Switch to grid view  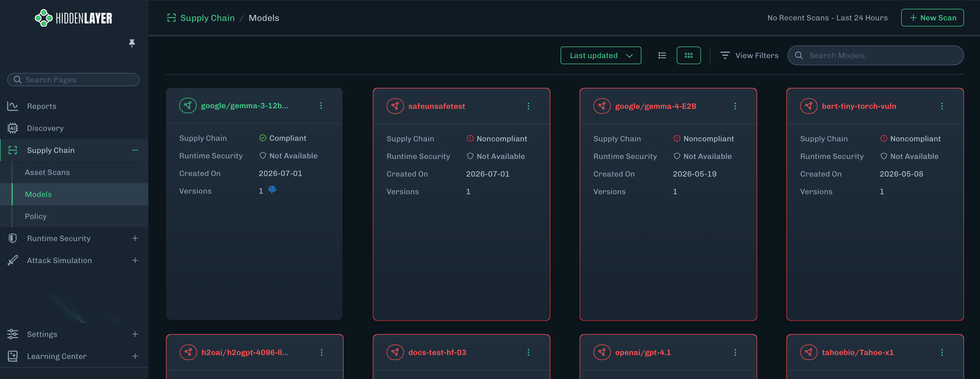[689, 56]
